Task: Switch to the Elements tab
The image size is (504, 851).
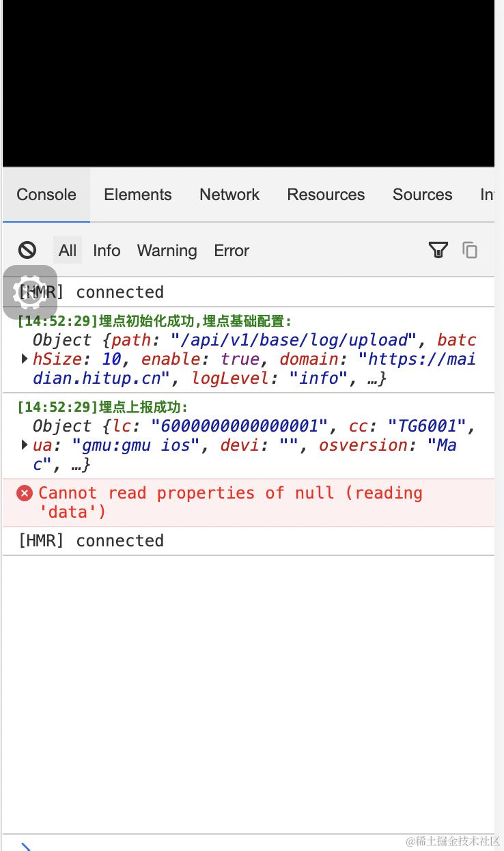Action: 138,195
